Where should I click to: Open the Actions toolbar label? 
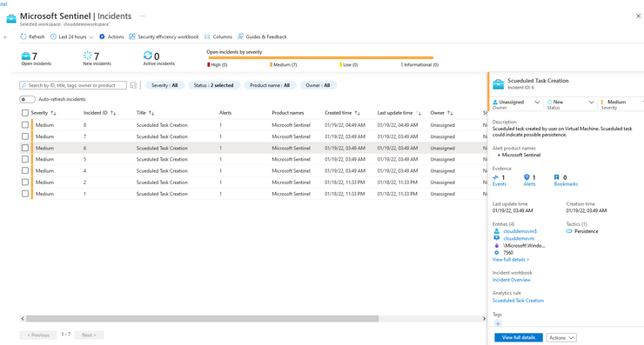click(116, 36)
